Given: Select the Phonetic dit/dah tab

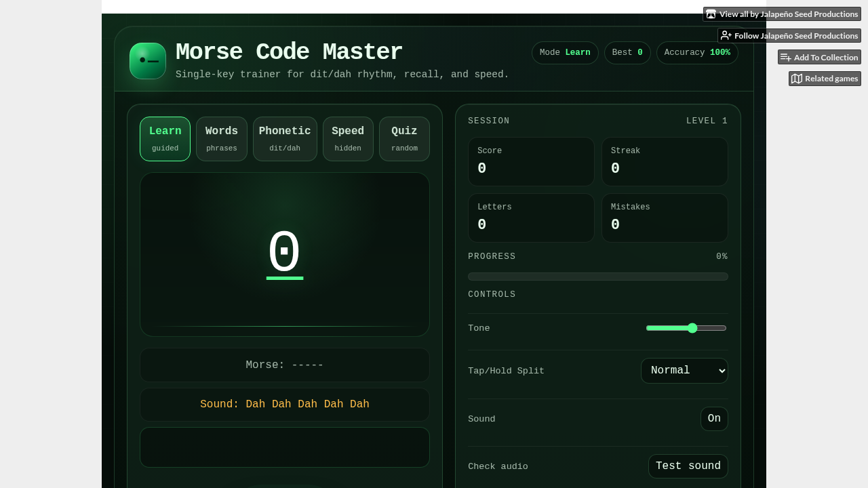Looking at the screenshot, I should 285,139.
